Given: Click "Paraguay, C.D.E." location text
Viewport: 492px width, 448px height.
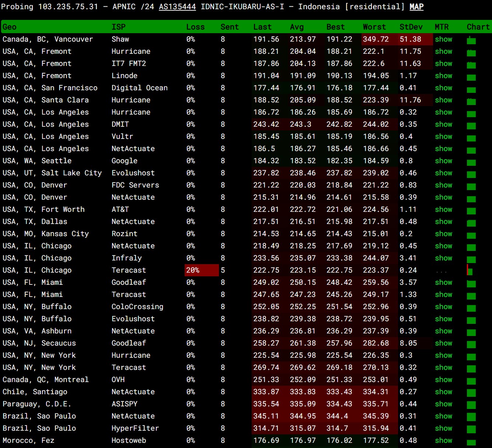Looking at the screenshot, I should (36, 404).
